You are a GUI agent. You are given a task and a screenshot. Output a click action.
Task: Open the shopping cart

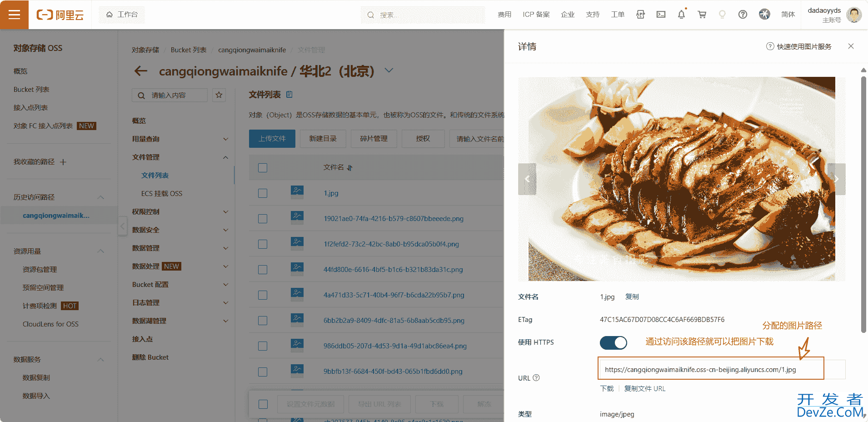(x=702, y=15)
